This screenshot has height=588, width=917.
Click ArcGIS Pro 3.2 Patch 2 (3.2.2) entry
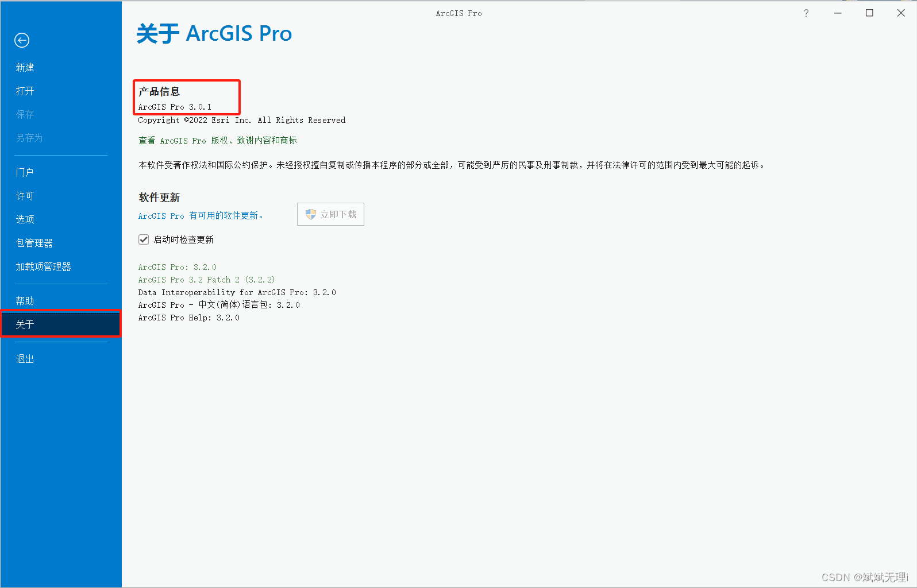[x=207, y=280]
